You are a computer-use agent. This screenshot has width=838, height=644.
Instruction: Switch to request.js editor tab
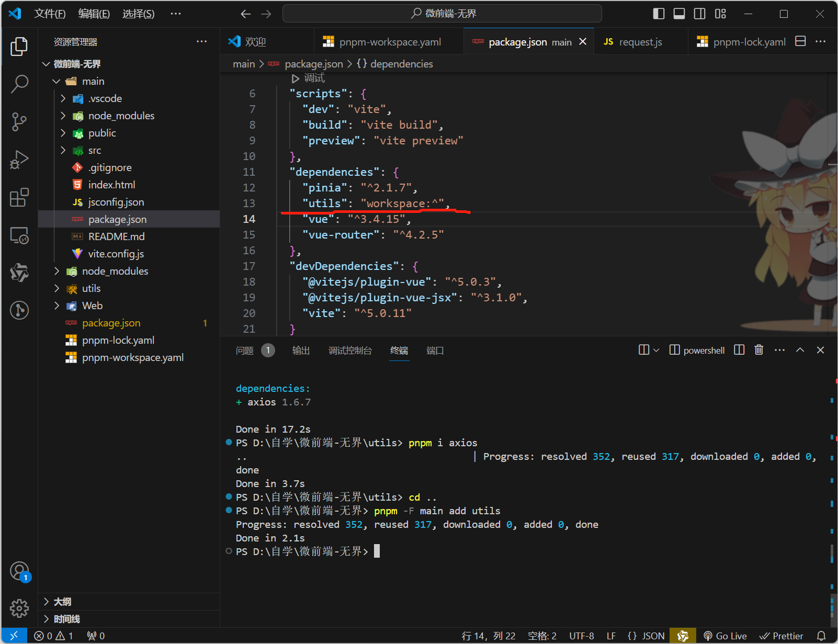point(641,41)
